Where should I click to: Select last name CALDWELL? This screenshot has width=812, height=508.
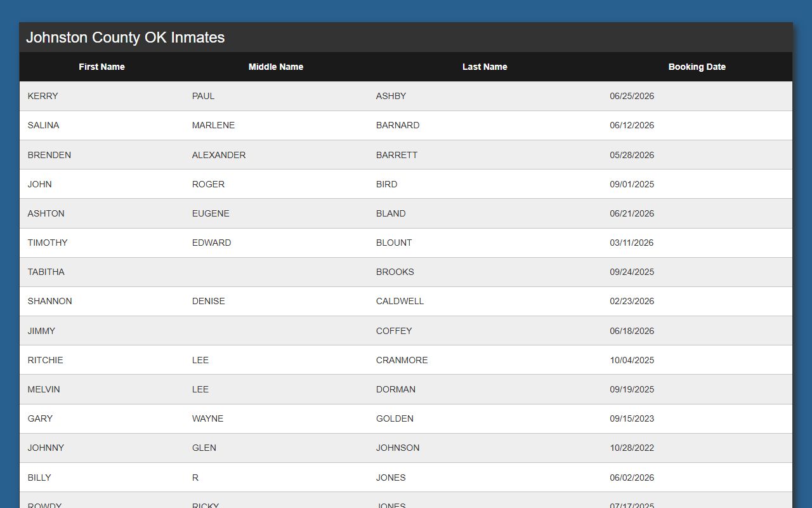coord(400,301)
